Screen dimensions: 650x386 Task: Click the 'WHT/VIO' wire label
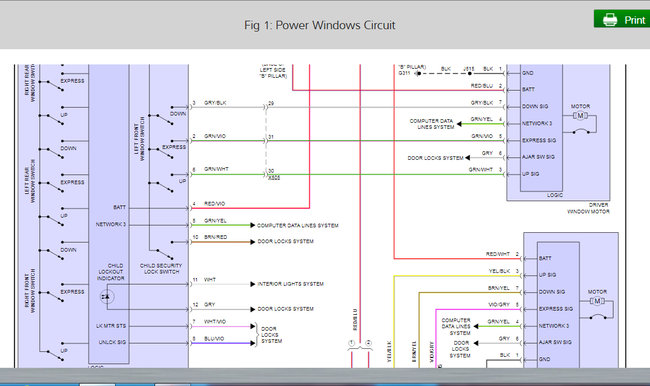[215, 322]
